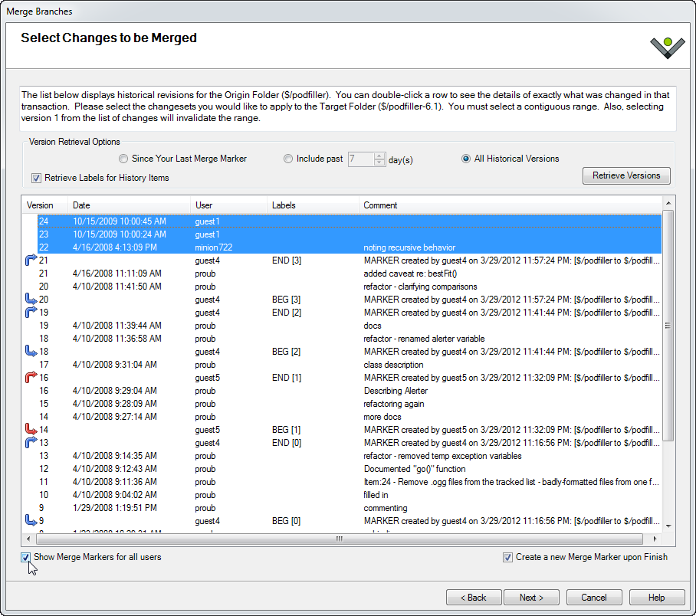Click the red END [1] marker arrow by guest5

[x=31, y=378]
